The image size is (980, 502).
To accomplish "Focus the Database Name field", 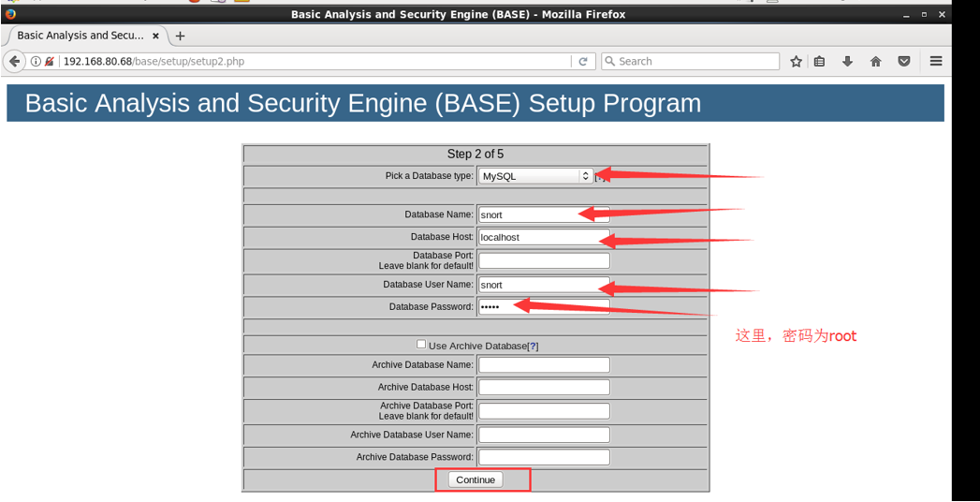I will [544, 214].
